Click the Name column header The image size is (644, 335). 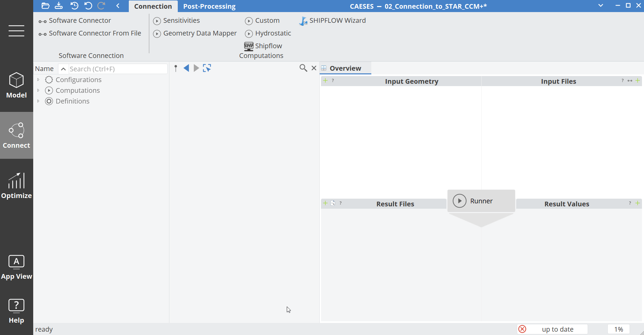point(44,69)
